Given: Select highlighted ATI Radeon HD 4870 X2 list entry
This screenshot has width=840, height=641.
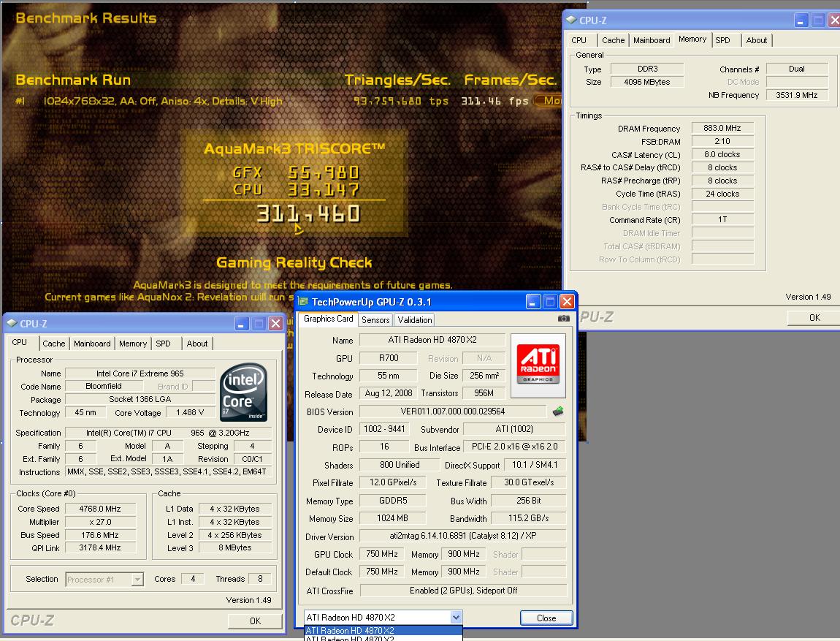Looking at the screenshot, I should coord(383,630).
